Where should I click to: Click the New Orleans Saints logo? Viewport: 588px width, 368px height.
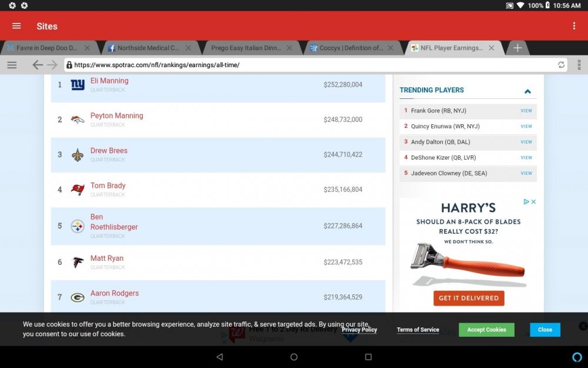[78, 155]
